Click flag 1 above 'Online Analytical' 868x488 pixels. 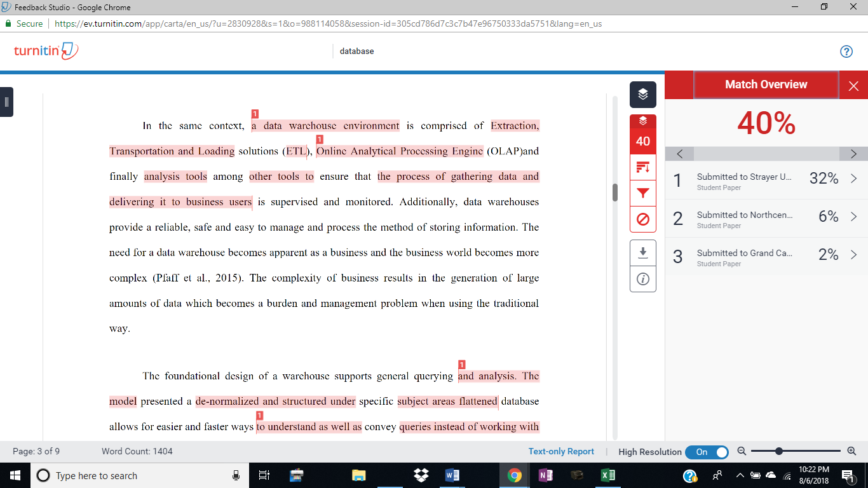(320, 139)
